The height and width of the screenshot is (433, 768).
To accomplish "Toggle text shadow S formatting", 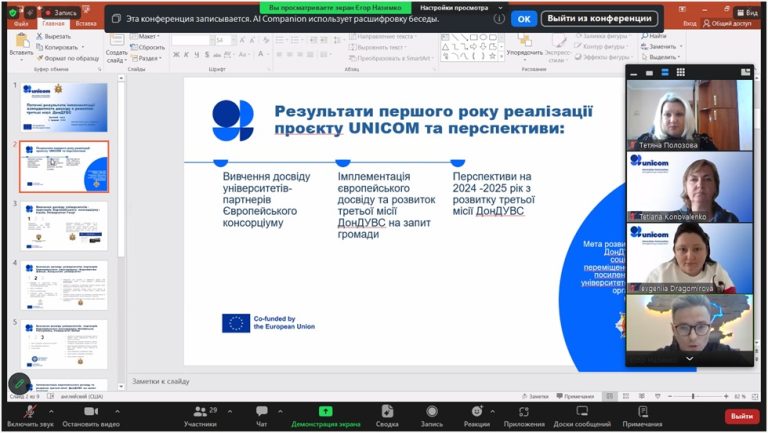I will coord(207,55).
